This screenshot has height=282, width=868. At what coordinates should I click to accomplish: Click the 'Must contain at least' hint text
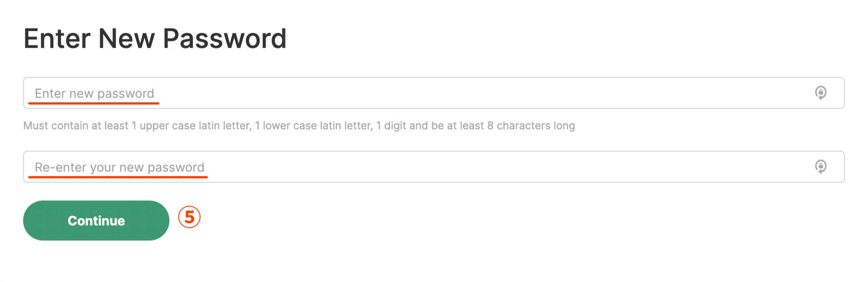pyautogui.click(x=76, y=126)
